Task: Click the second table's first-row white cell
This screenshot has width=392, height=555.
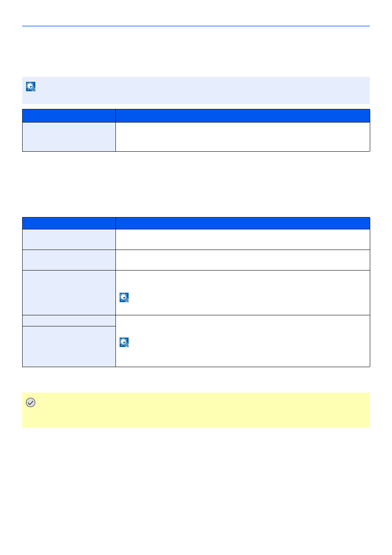Action: tap(243, 239)
